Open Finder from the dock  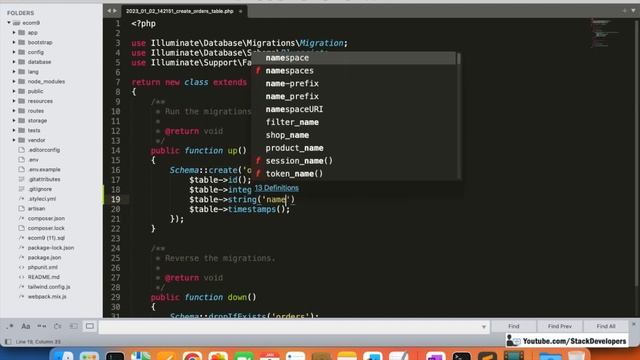pyautogui.click(x=64, y=356)
